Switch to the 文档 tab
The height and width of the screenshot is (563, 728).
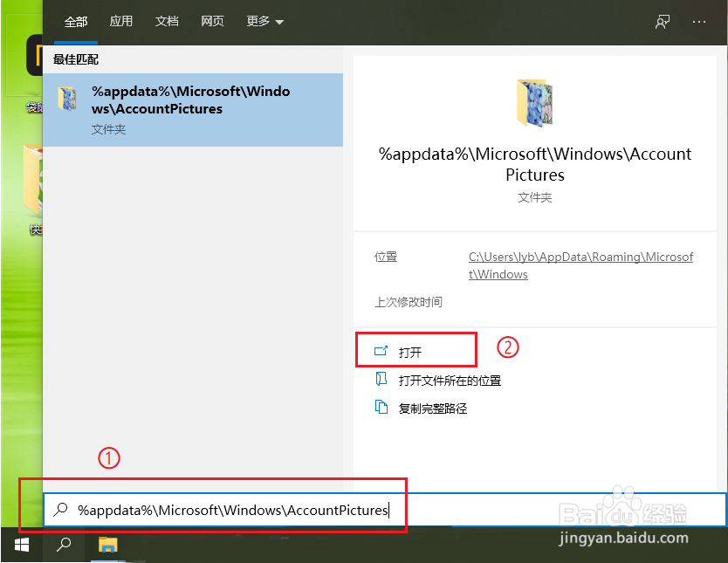coord(167,21)
